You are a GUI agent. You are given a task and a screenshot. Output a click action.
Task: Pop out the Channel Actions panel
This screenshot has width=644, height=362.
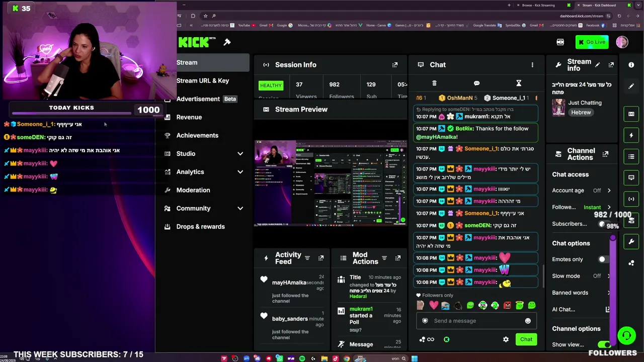(605, 154)
